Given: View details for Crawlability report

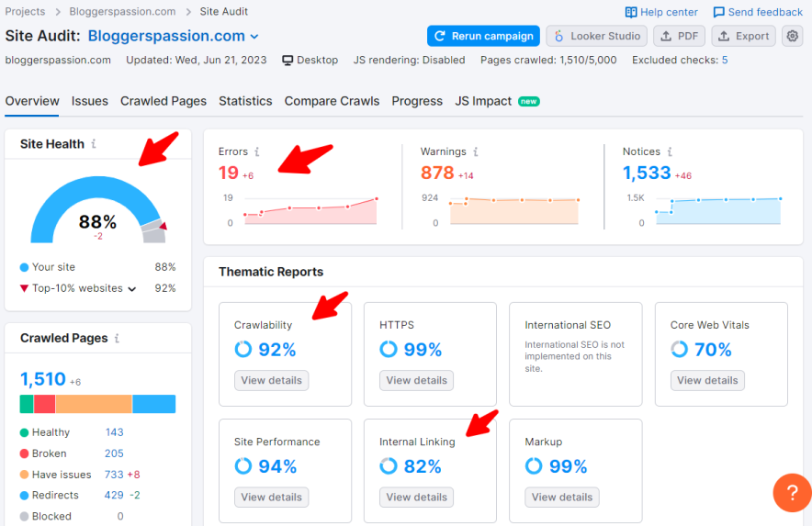Looking at the screenshot, I should tap(271, 381).
